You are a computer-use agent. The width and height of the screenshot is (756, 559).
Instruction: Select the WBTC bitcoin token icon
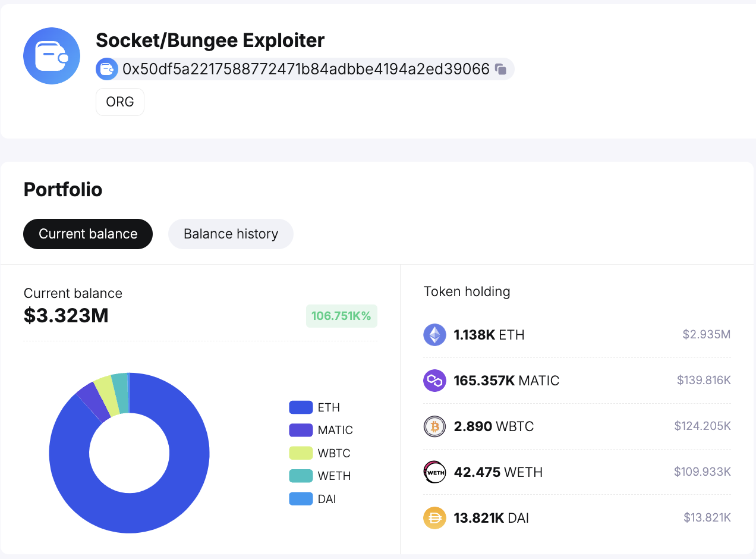coord(434,426)
